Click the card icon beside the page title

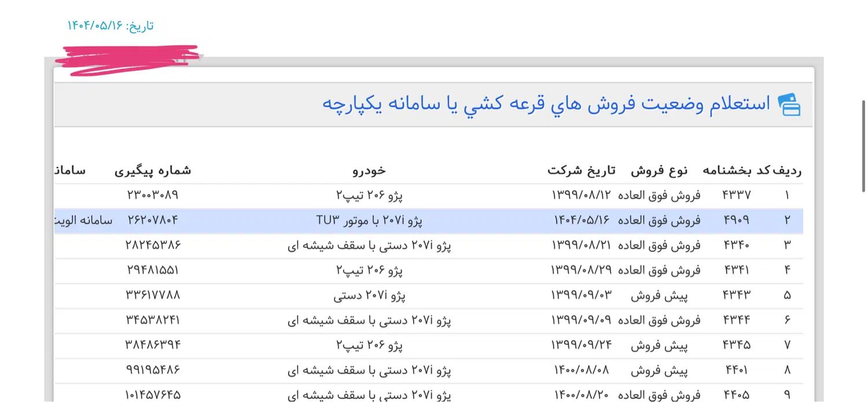coord(789,105)
